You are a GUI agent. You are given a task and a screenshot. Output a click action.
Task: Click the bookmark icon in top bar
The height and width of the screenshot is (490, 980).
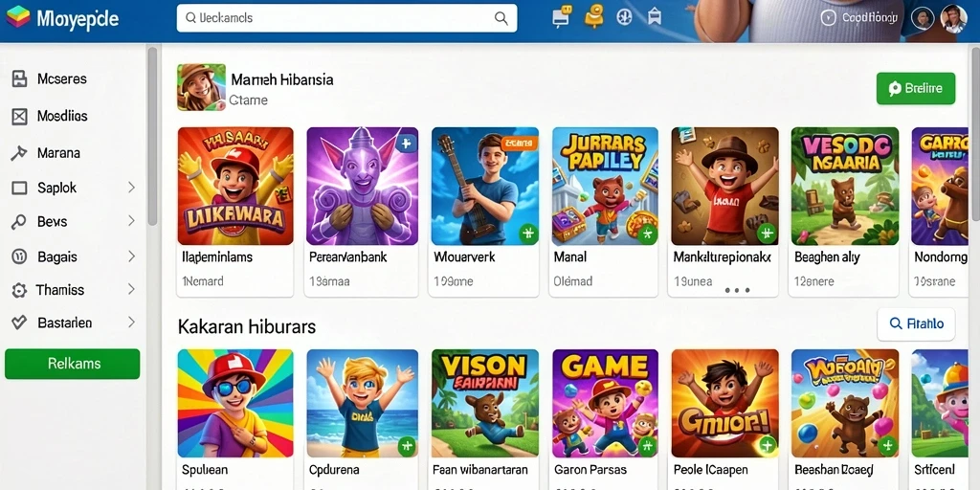654,17
